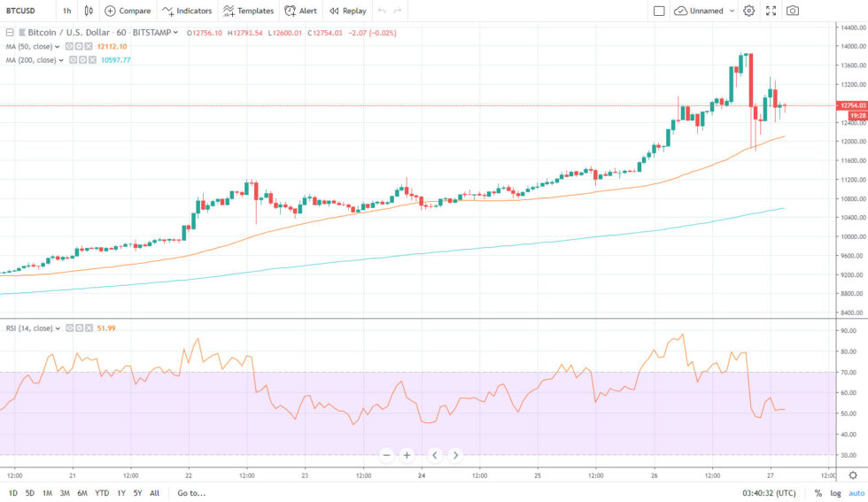This screenshot has height=502, width=868.
Task: Open chart settings gear in top toolbar
Action: tap(749, 11)
